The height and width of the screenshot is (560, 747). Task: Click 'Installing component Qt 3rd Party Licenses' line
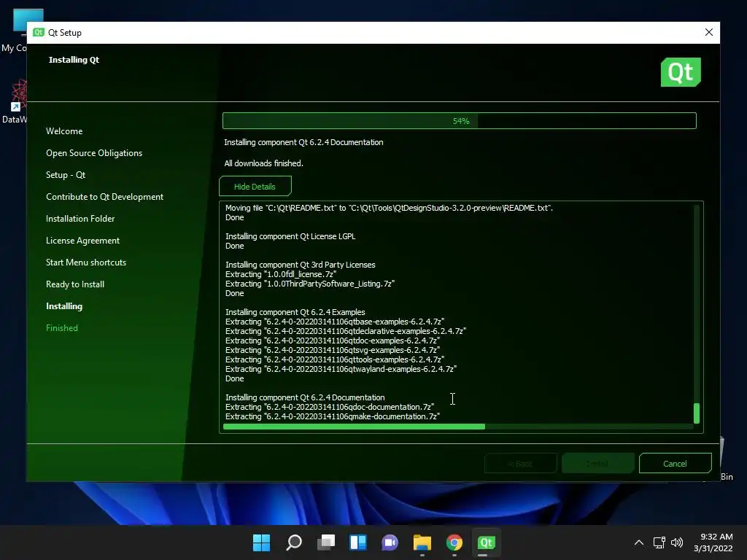click(x=300, y=265)
